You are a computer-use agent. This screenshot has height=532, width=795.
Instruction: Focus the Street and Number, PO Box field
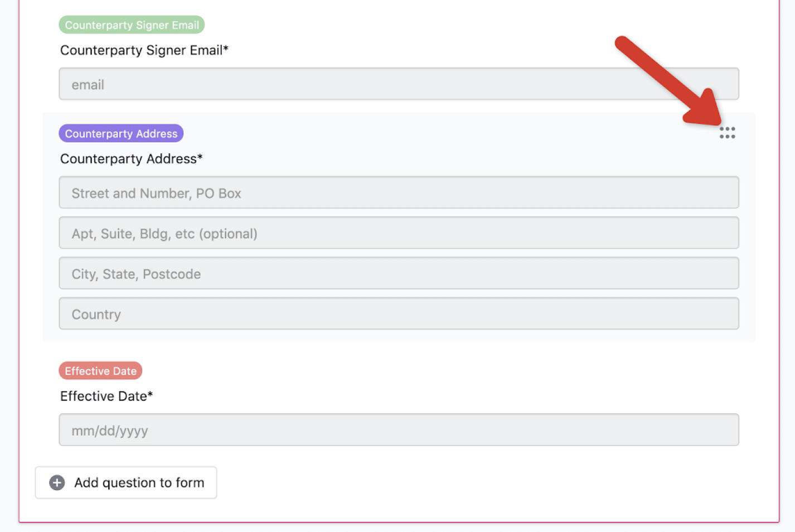(x=399, y=193)
